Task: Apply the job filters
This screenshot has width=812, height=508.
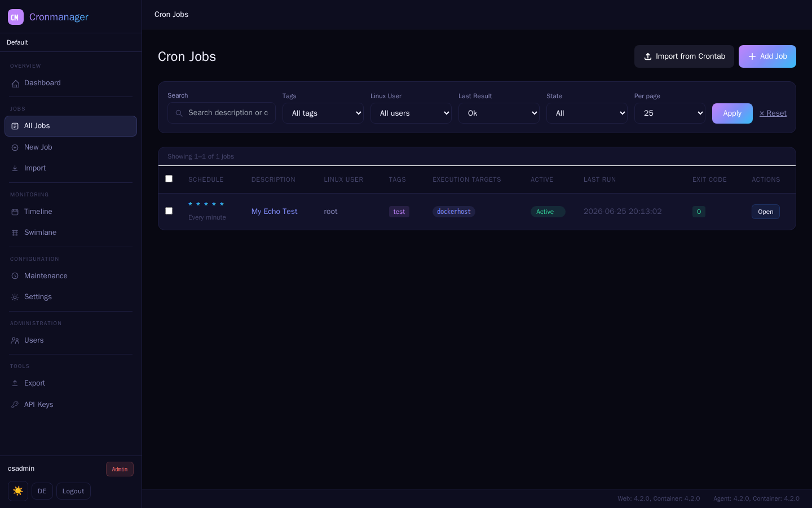Action: (732, 113)
